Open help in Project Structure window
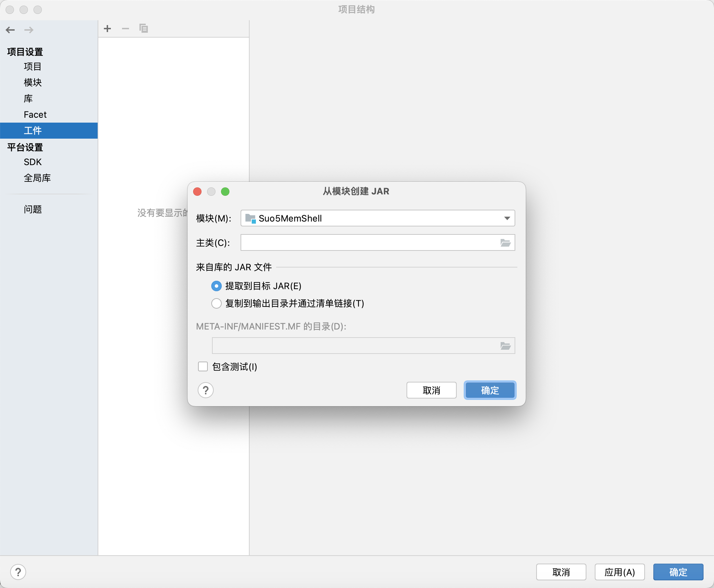The width and height of the screenshot is (714, 588). (x=18, y=572)
